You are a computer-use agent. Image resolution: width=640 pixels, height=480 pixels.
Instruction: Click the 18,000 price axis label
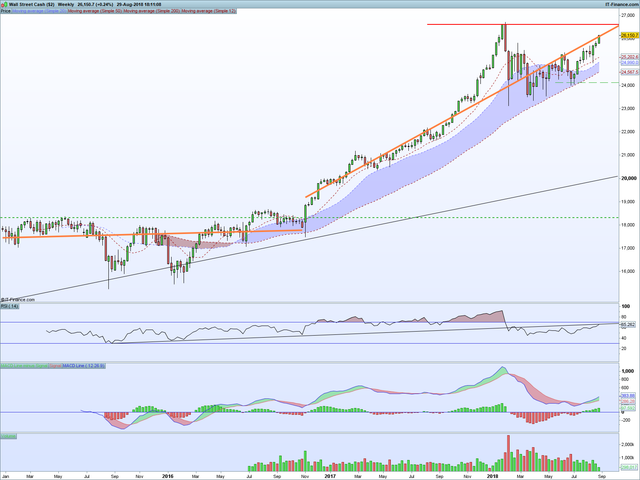pyautogui.click(x=628, y=225)
